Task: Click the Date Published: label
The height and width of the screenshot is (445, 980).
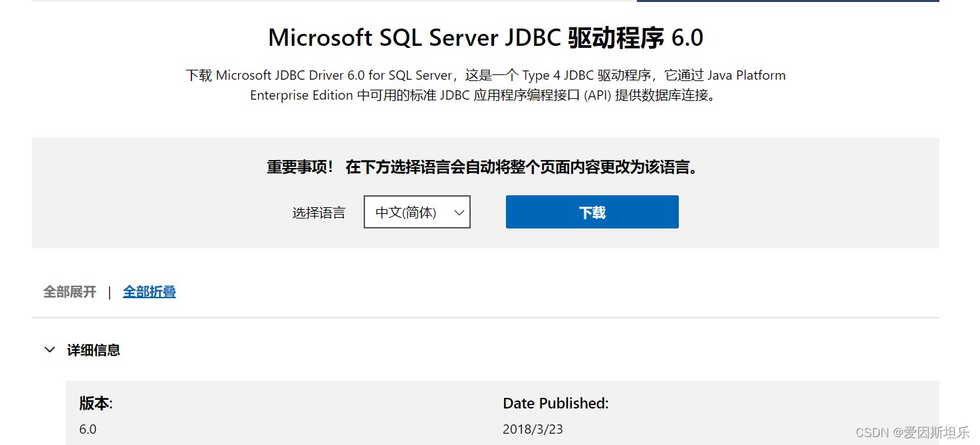Action: pyautogui.click(x=556, y=403)
